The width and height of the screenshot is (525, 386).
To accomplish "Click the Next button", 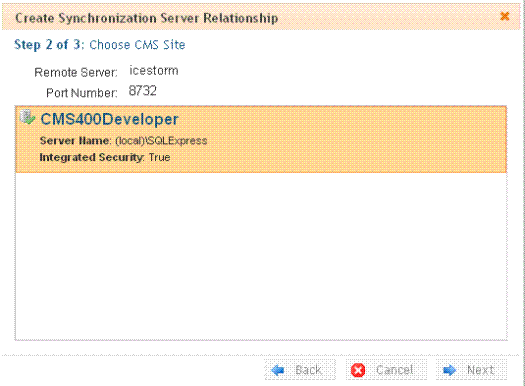I will 471,370.
